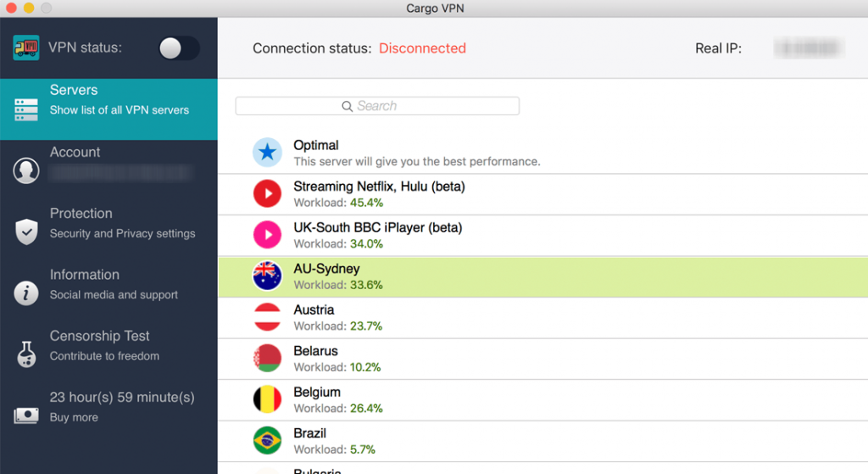Click the Brazil flag icon

click(x=267, y=440)
